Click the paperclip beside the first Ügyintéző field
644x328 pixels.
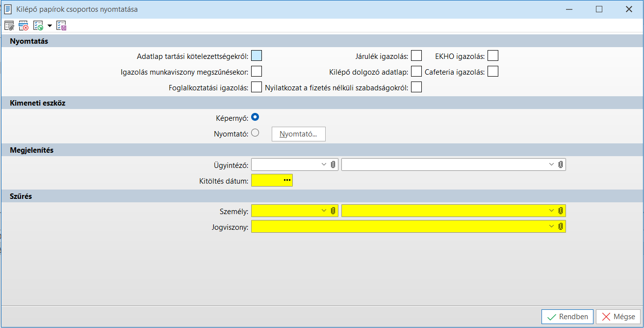pyautogui.click(x=333, y=164)
